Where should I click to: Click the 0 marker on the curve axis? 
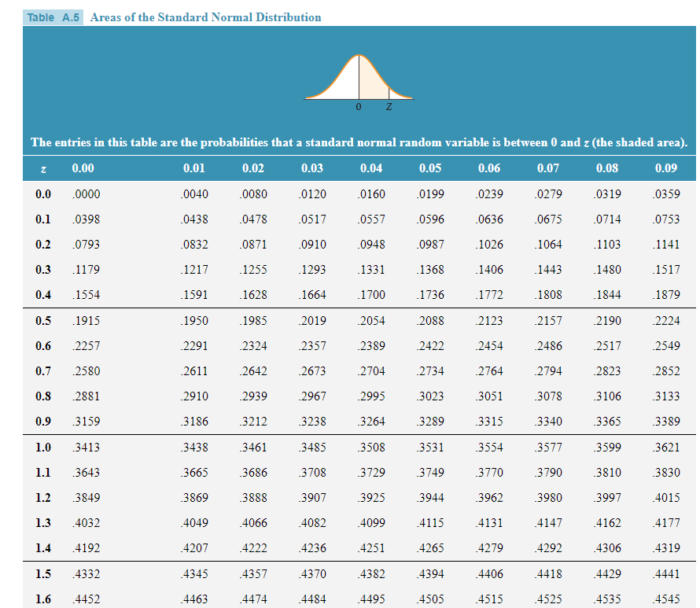pyautogui.click(x=358, y=105)
